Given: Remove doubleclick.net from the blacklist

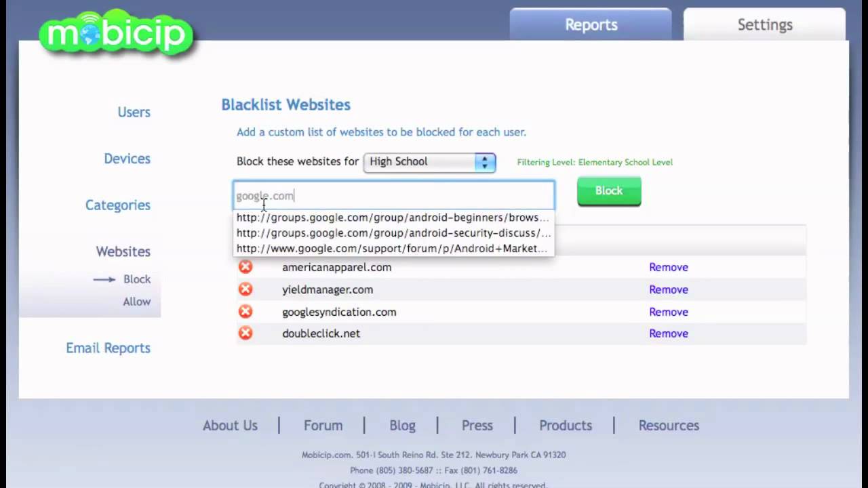Looking at the screenshot, I should (668, 333).
